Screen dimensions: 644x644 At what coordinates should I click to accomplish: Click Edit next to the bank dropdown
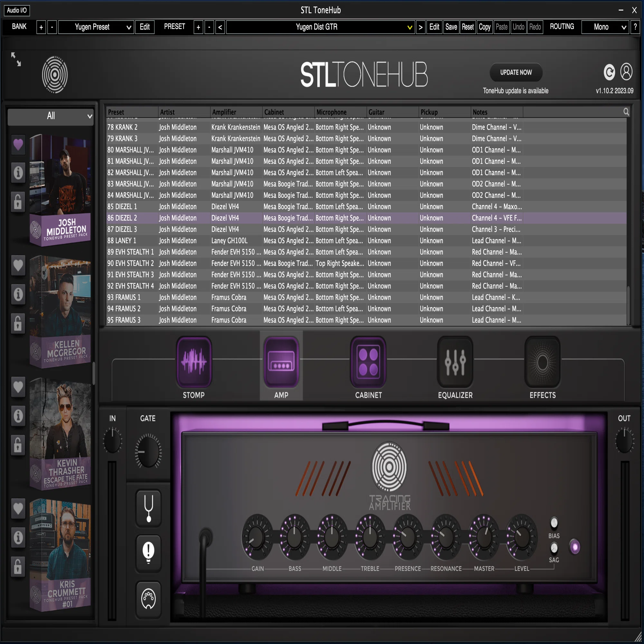point(145,27)
